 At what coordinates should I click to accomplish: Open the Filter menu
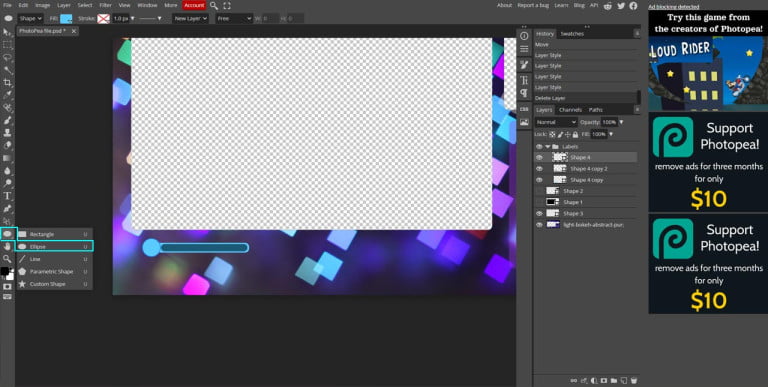(x=105, y=5)
